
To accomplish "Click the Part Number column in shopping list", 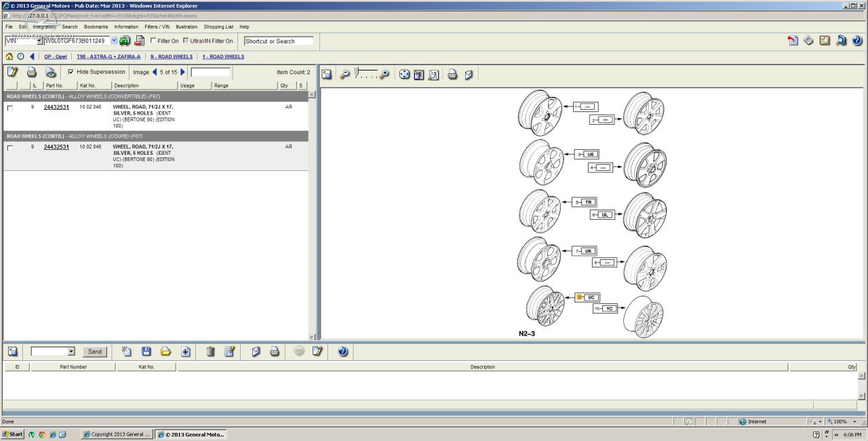I will tap(73, 367).
